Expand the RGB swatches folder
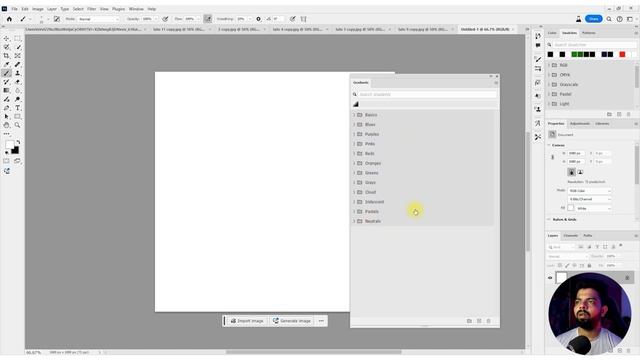This screenshot has width=640, height=360. pyautogui.click(x=549, y=65)
